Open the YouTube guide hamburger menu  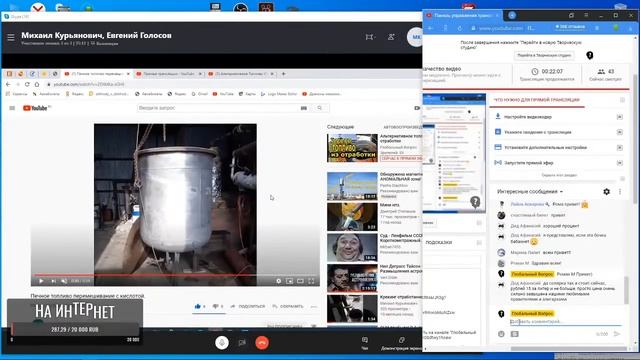[12, 108]
